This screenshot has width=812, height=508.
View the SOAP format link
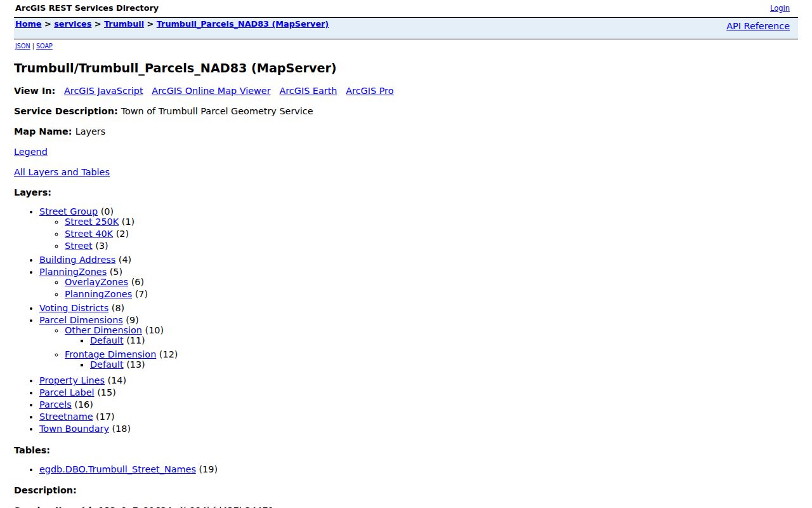coord(44,46)
